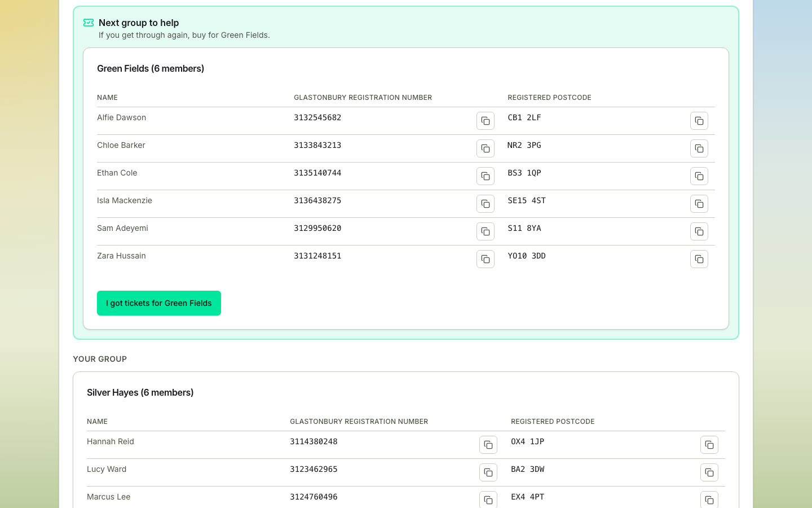
Task: Copy Hannah Reid's postcode OX4 1JP
Action: 709,445
